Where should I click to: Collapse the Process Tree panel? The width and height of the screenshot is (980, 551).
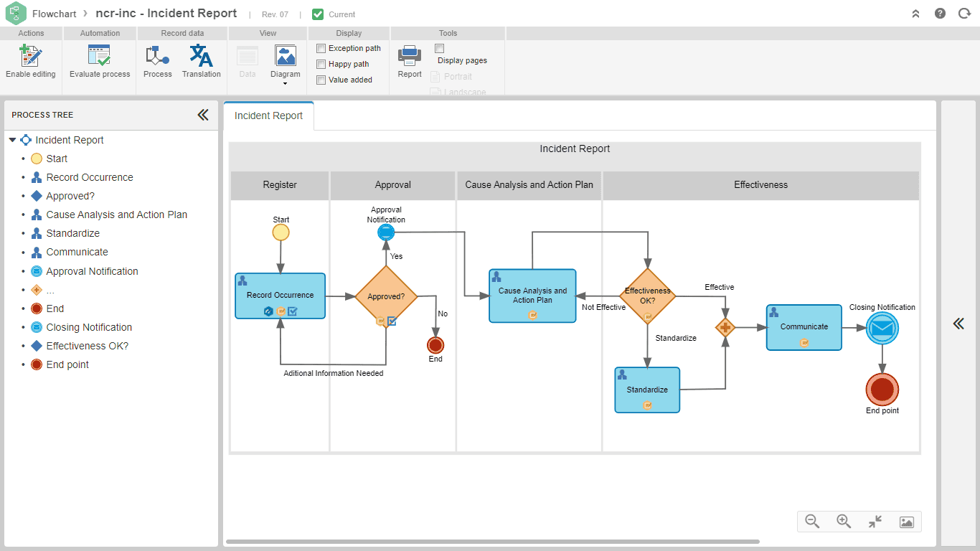(203, 115)
